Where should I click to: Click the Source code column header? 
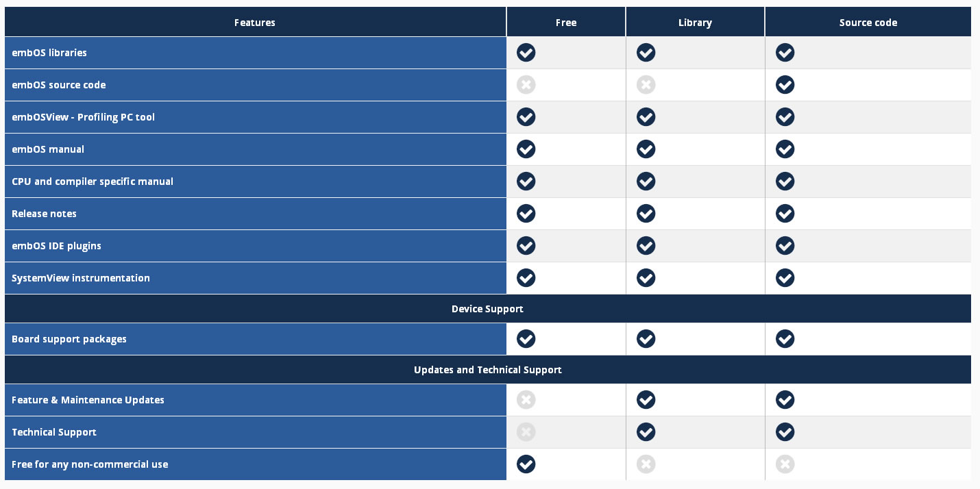click(x=868, y=23)
